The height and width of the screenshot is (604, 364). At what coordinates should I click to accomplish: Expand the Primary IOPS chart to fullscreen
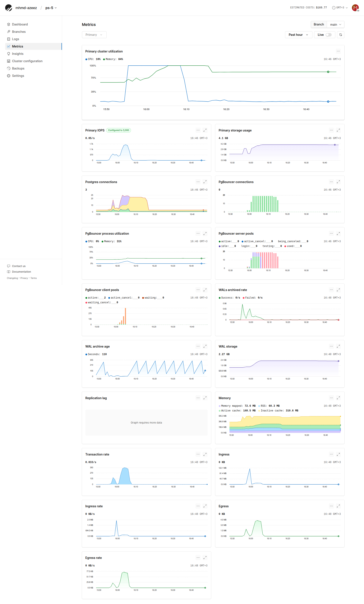(205, 130)
